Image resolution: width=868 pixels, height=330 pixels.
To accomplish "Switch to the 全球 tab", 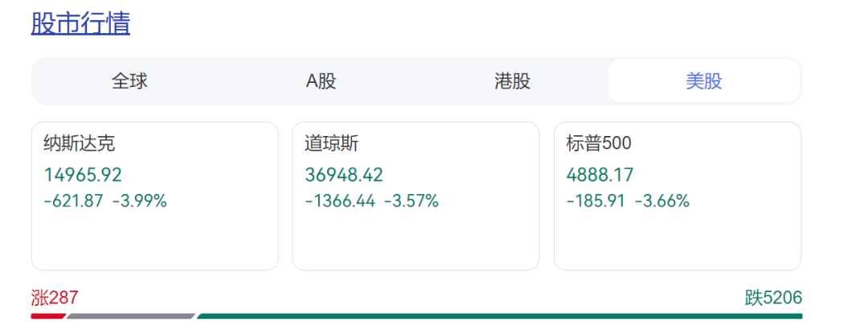I will click(x=129, y=81).
